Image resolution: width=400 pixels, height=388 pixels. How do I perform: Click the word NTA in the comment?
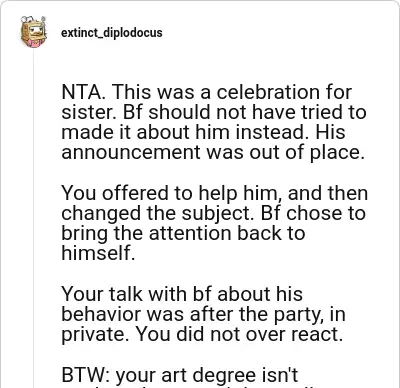click(x=82, y=92)
